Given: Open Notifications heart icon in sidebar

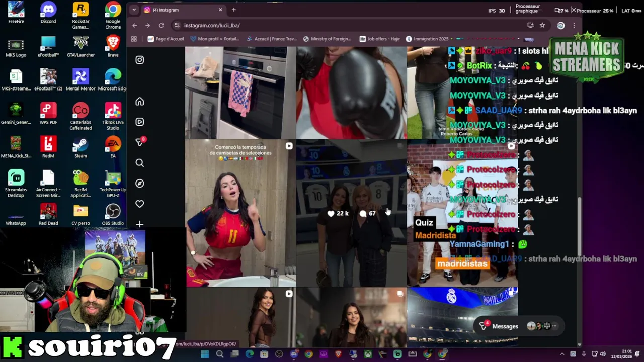Looking at the screenshot, I should point(139,204).
